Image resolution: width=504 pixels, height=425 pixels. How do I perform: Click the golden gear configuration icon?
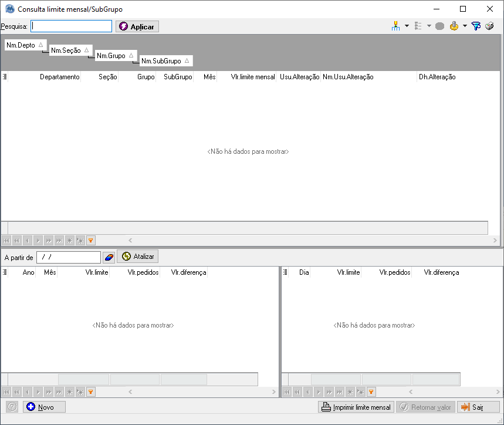[x=454, y=26]
